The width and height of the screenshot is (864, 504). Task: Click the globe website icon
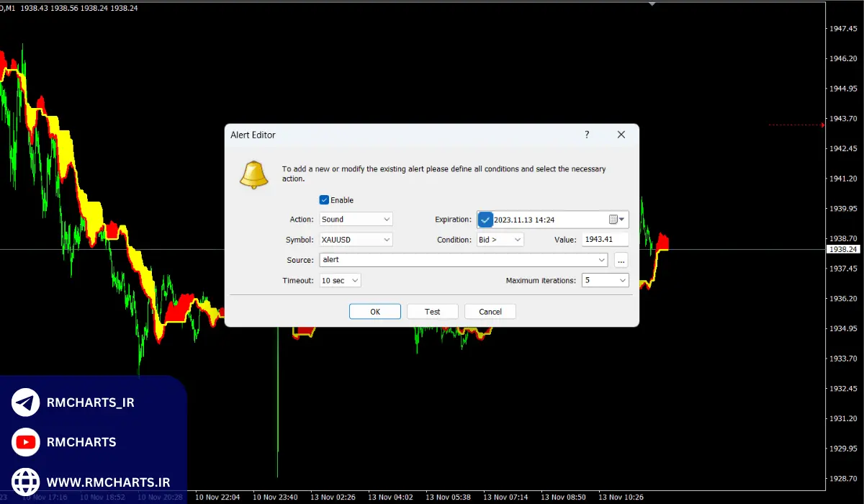click(26, 481)
